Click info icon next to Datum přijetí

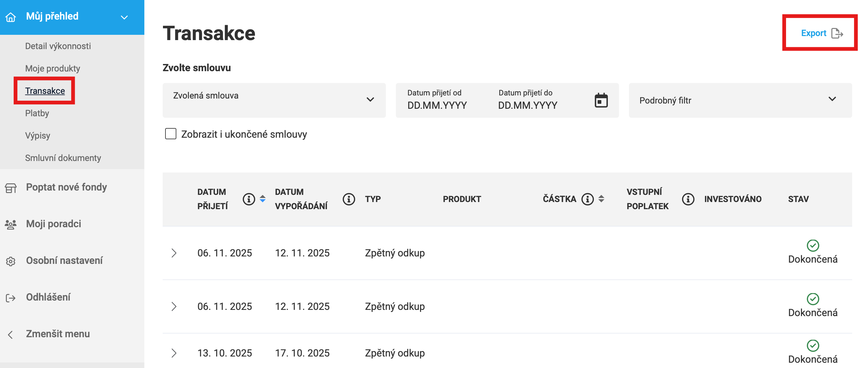[x=249, y=199]
